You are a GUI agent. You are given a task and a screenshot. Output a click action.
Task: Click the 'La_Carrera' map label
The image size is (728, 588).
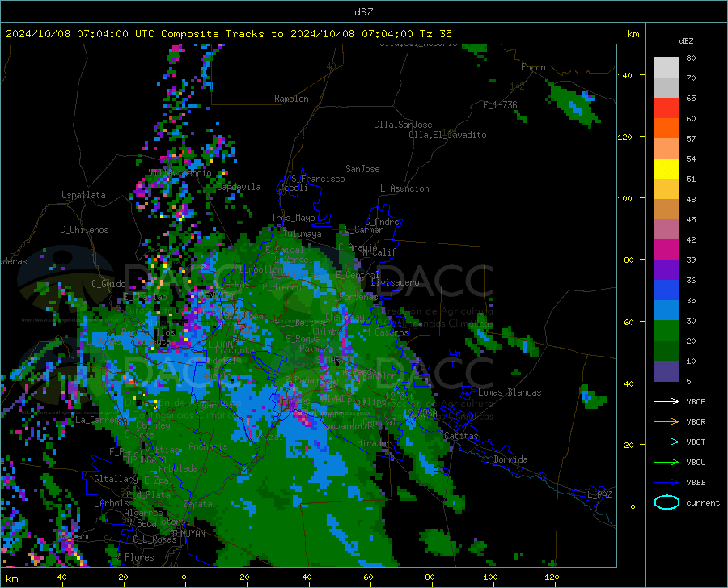(x=99, y=420)
